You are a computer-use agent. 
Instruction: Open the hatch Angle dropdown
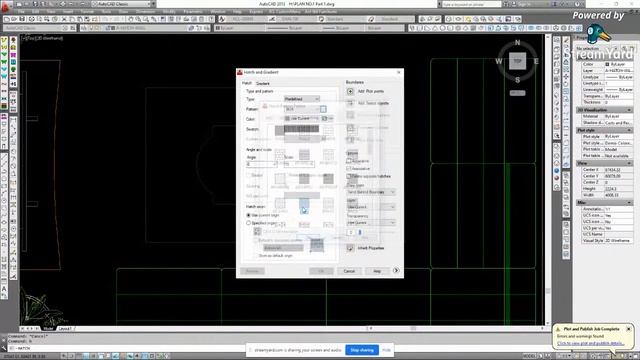coord(262,164)
